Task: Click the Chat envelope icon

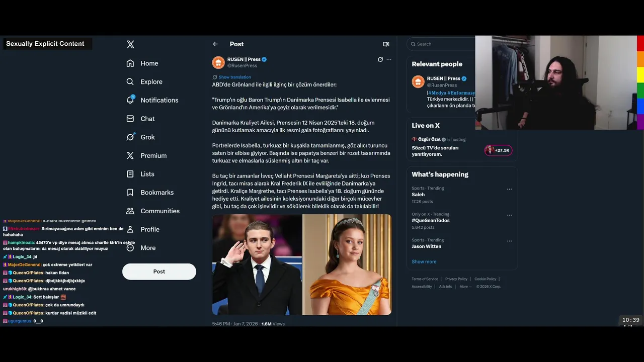Action: 130,119
